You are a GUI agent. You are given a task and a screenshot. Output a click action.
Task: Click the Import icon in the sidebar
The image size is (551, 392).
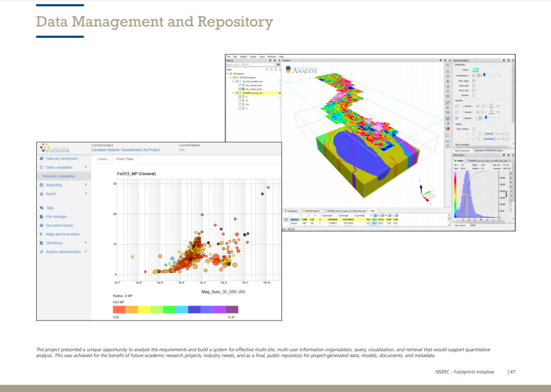tap(42, 194)
